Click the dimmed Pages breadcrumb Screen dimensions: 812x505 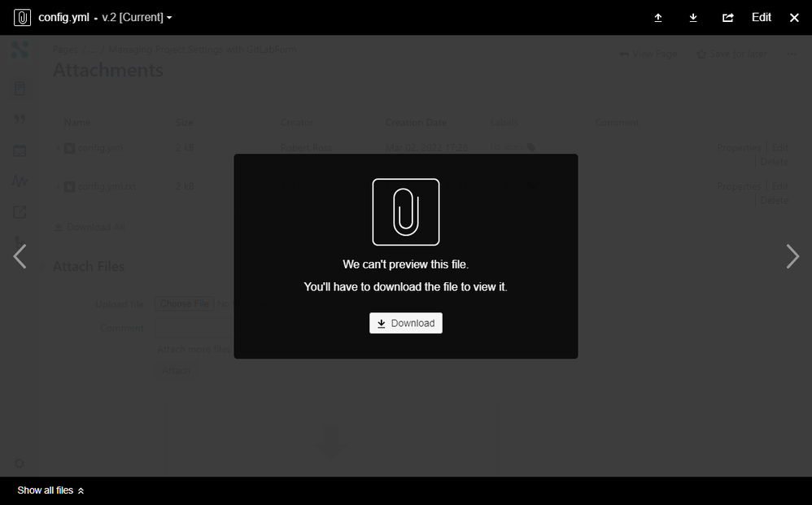65,49
